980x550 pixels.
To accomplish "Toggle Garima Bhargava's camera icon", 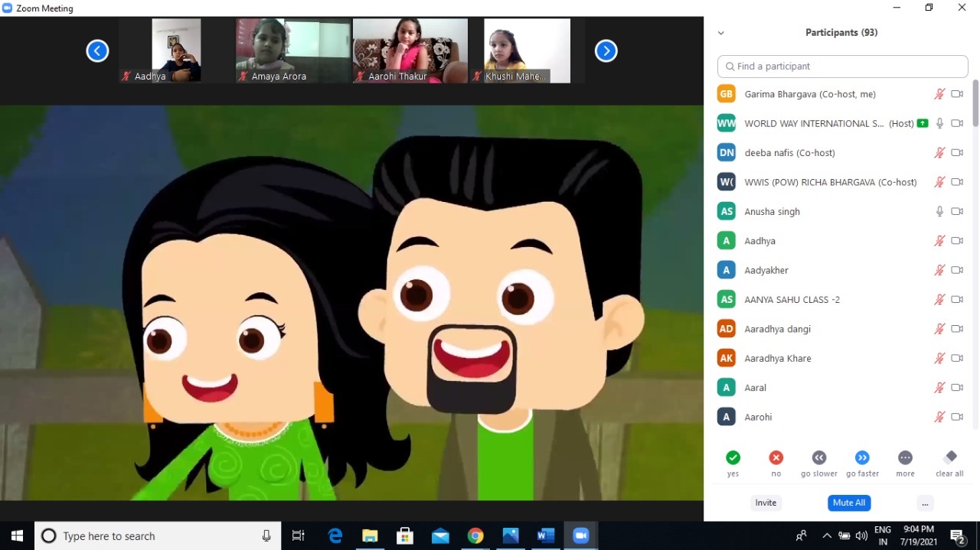I will click(x=957, y=94).
